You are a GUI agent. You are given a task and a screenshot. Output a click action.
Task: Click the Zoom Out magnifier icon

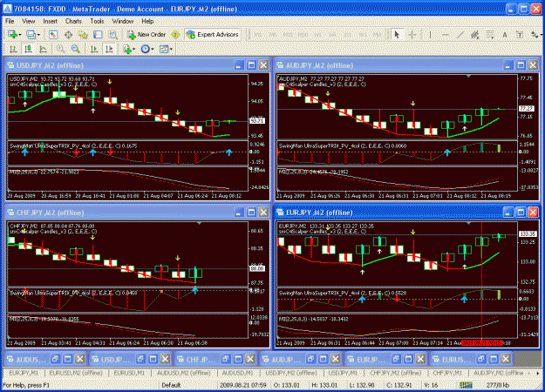[75, 49]
